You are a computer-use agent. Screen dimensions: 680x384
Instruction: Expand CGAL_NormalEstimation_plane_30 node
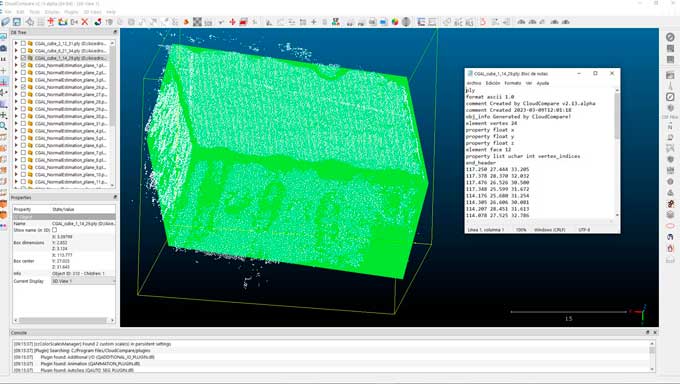pyautogui.click(x=16, y=116)
